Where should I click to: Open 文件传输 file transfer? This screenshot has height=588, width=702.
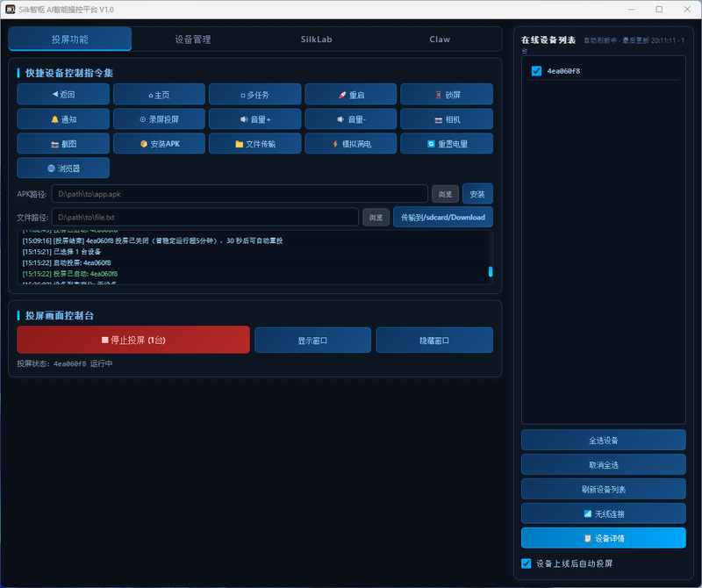[254, 143]
